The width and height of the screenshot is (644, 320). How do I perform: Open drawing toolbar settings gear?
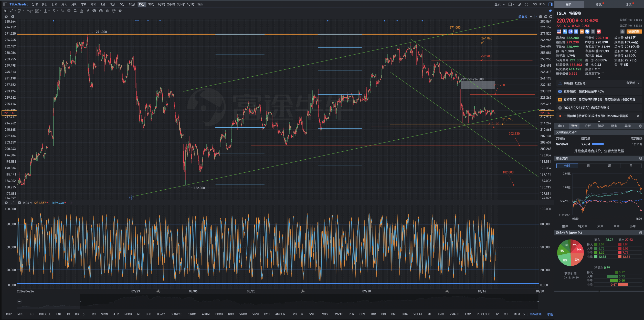(x=120, y=11)
